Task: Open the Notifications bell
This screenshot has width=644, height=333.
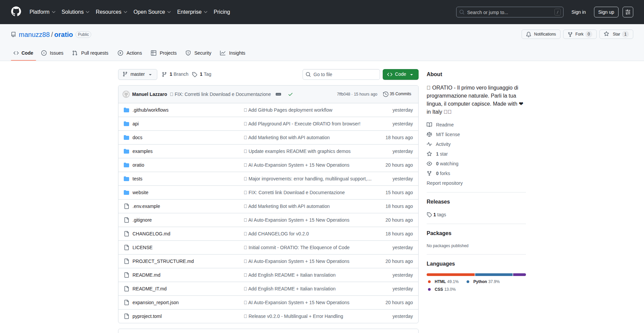Action: coord(529,34)
